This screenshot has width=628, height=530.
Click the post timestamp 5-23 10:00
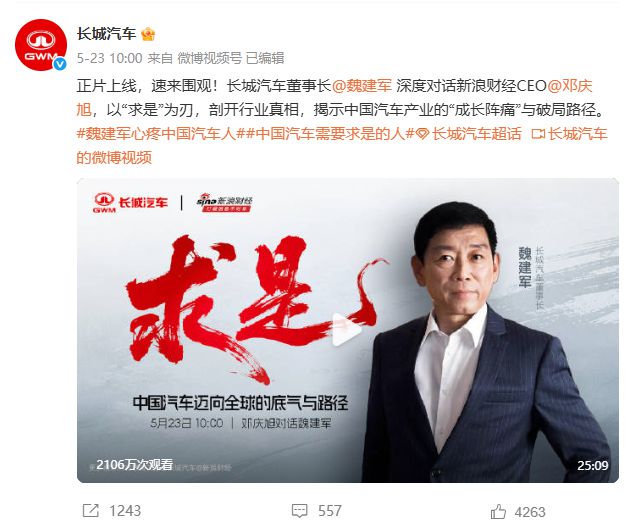(x=109, y=58)
